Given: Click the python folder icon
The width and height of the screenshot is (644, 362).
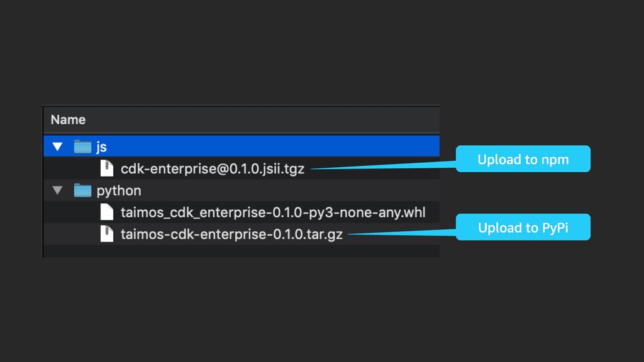Looking at the screenshot, I should pyautogui.click(x=82, y=190).
